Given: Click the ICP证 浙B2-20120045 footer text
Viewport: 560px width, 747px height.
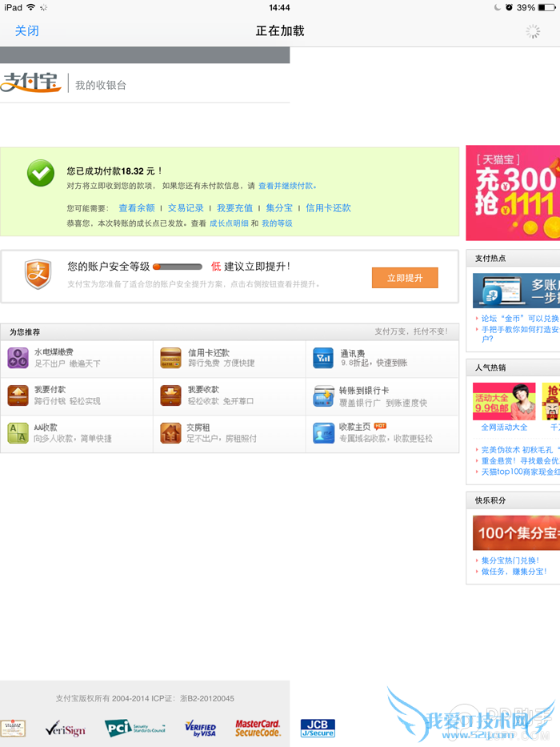Looking at the screenshot, I should pos(193,698).
